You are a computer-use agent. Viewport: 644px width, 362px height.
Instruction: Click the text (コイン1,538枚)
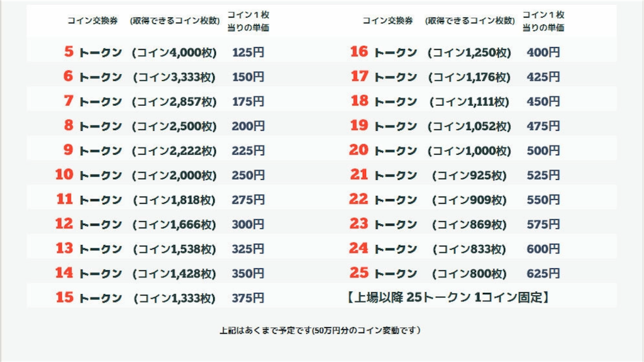[174, 250]
